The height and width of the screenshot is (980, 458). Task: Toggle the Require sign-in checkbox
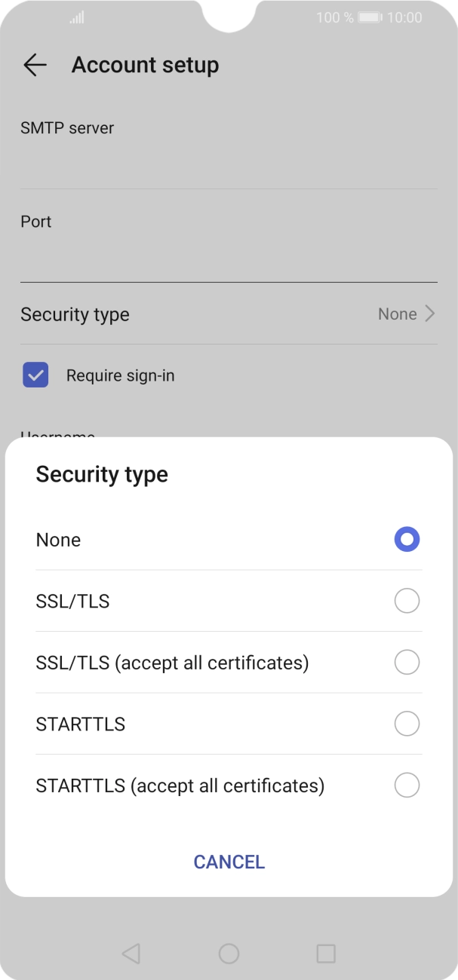(x=35, y=375)
